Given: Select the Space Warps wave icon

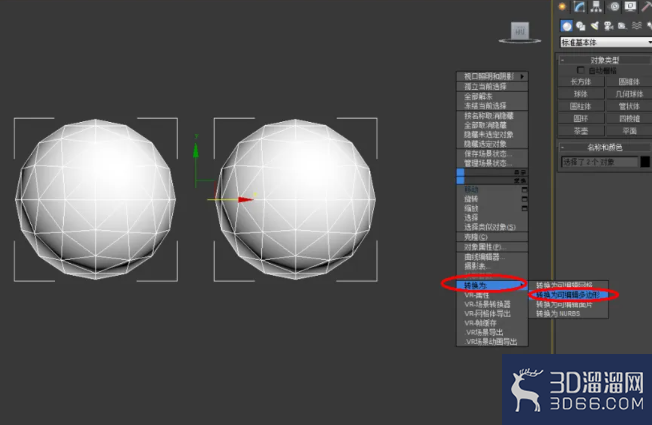Looking at the screenshot, I should coord(637,26).
